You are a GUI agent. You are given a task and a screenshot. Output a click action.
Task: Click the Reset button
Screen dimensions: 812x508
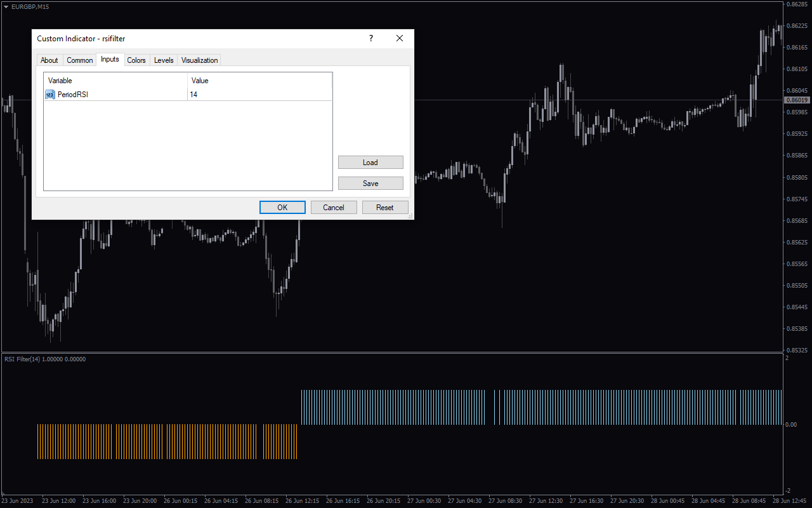tap(385, 208)
